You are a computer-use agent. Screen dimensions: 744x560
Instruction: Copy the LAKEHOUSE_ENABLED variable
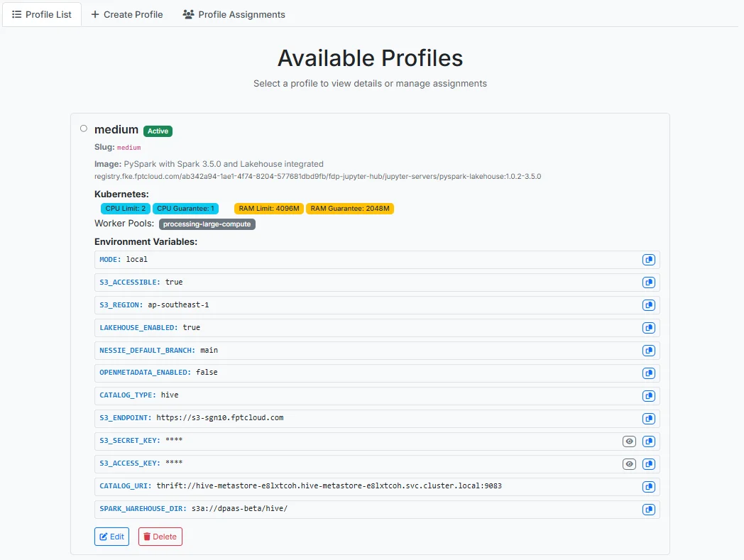click(649, 328)
